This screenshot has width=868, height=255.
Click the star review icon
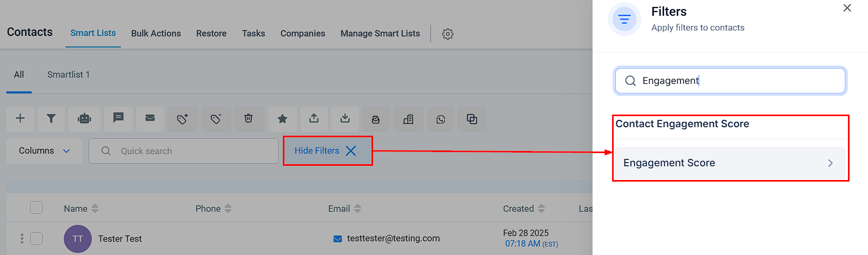(282, 119)
